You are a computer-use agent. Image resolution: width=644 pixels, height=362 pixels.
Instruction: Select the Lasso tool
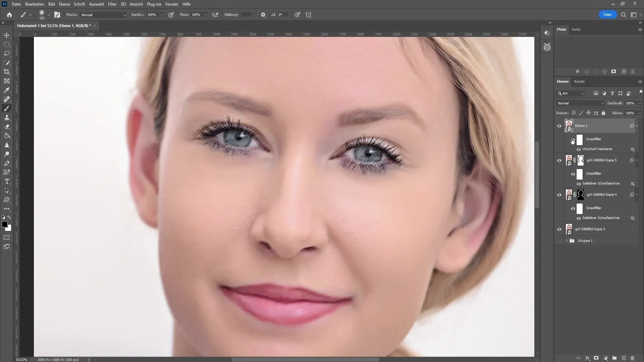click(7, 53)
